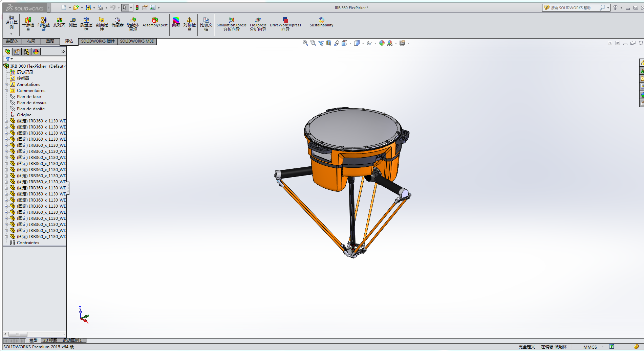644x351 pixels.
Task: Click the Sustainability icon
Action: click(x=321, y=23)
